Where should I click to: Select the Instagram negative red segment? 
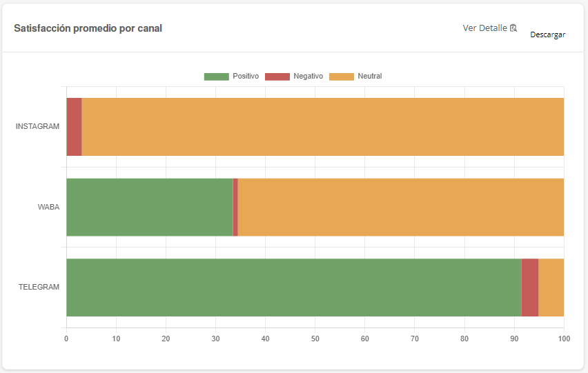click(x=75, y=127)
